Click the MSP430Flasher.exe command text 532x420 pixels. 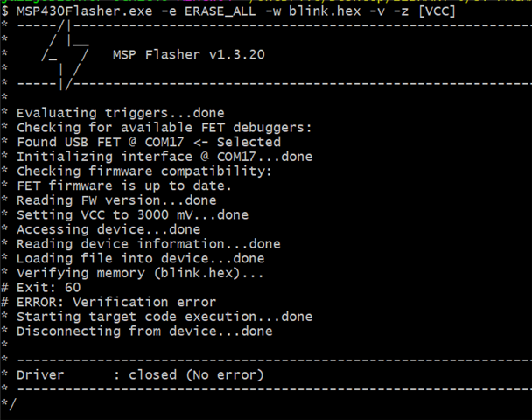85,11
